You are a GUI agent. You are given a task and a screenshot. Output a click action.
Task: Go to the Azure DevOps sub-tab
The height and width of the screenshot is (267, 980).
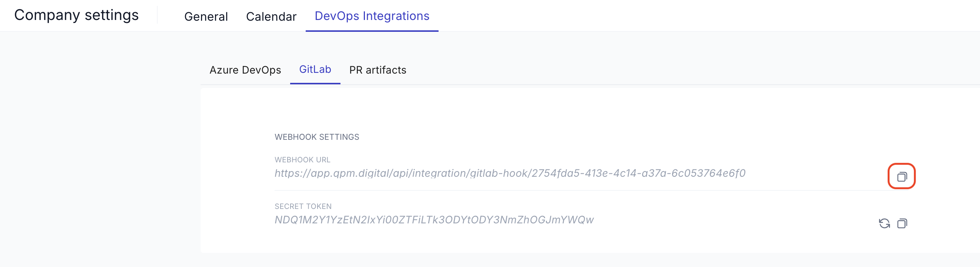click(x=245, y=70)
